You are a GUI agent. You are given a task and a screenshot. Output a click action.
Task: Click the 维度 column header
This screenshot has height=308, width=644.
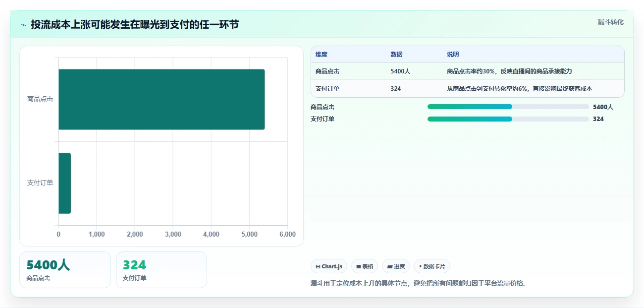322,55
